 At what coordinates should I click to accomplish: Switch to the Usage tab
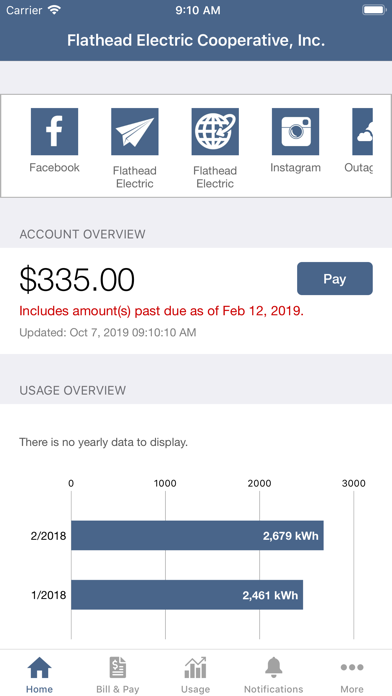pos(195,675)
